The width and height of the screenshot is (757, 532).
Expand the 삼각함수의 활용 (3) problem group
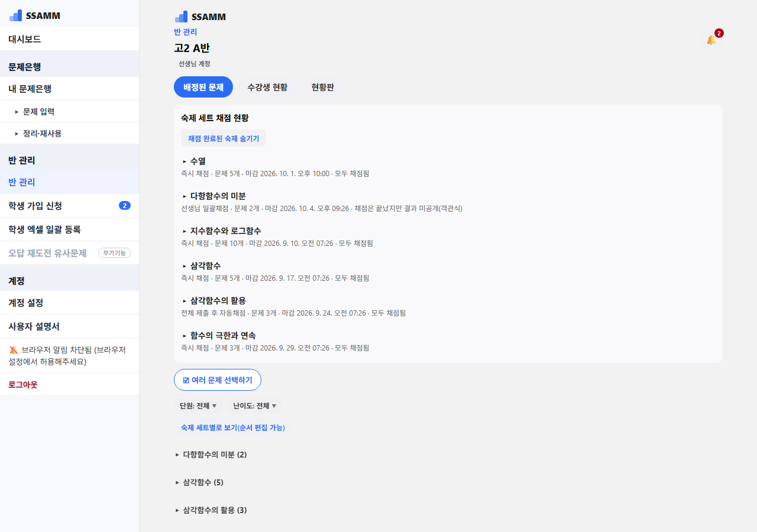click(x=211, y=510)
